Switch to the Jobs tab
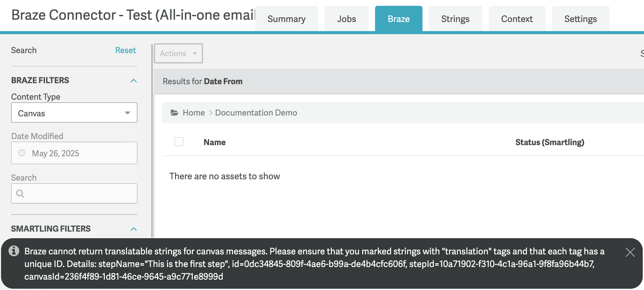 (x=346, y=19)
